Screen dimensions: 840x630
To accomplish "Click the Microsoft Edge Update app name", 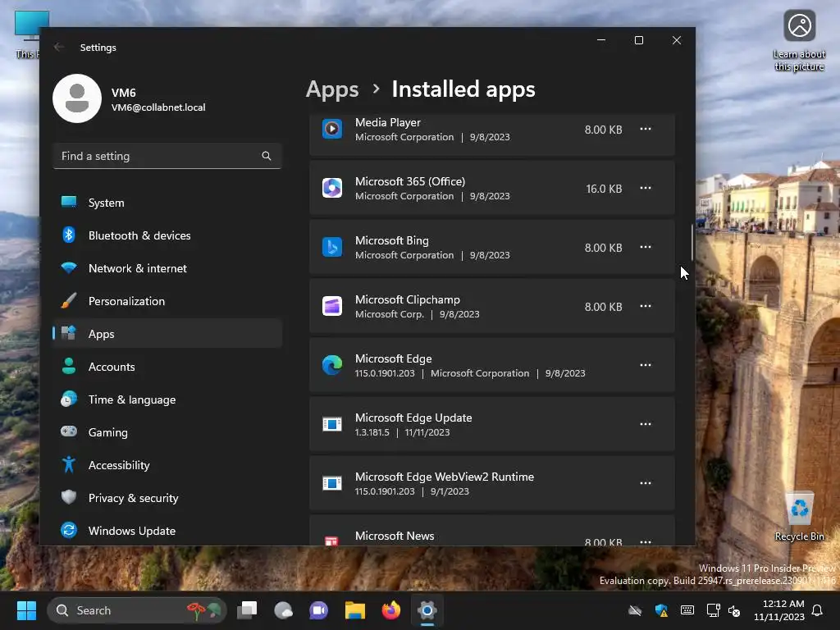I will click(413, 418).
